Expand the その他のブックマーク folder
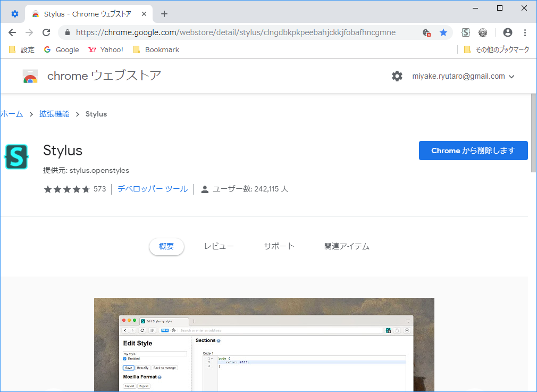This screenshot has width=537, height=392. click(x=498, y=49)
